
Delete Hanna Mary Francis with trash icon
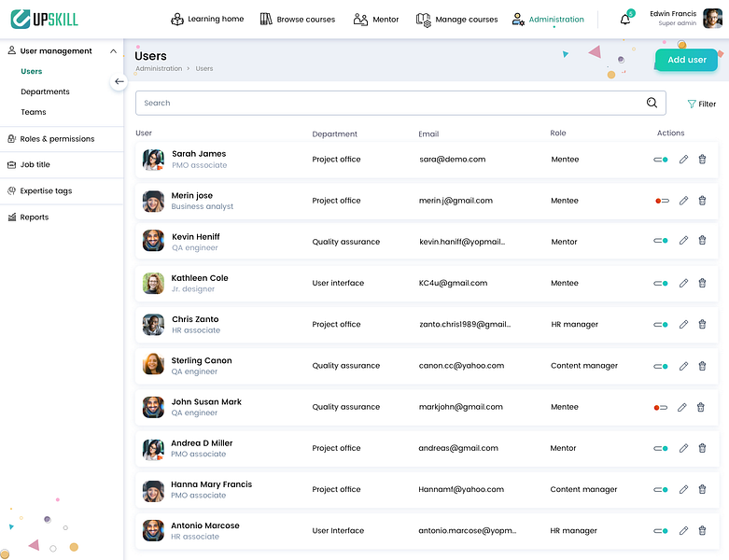[x=702, y=489]
